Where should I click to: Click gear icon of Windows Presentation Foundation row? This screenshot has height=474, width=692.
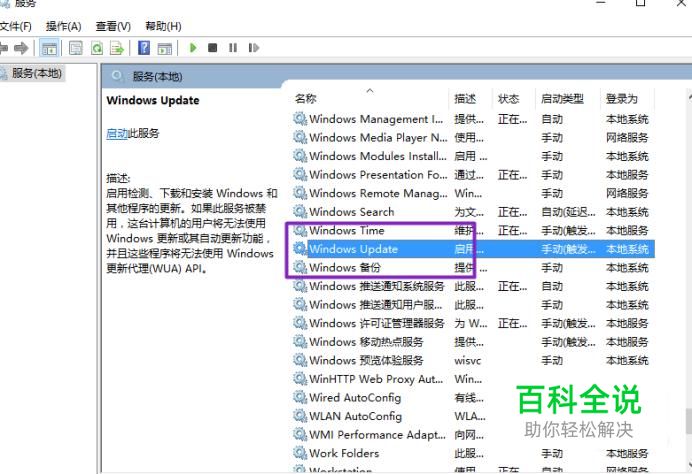tap(300, 174)
